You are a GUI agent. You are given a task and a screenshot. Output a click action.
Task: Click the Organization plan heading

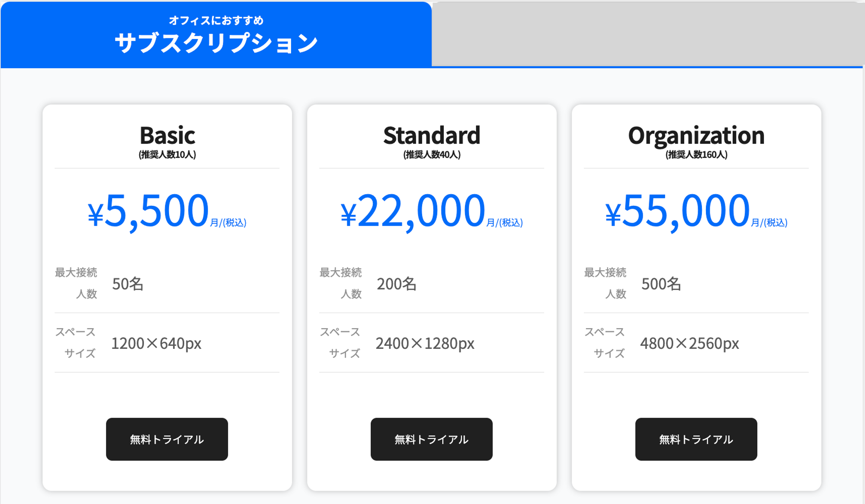(x=696, y=135)
